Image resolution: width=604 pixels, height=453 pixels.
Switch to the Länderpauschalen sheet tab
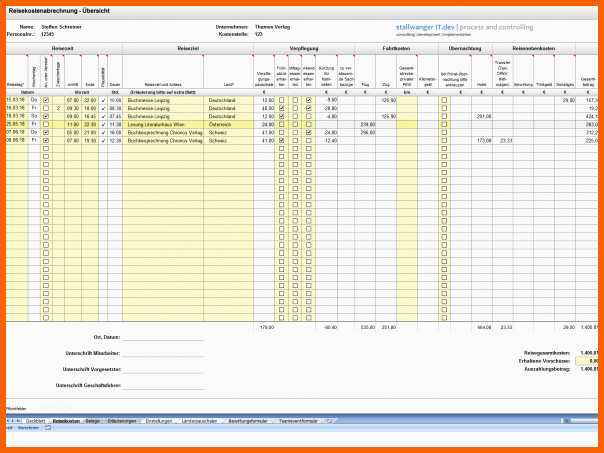[x=199, y=421]
